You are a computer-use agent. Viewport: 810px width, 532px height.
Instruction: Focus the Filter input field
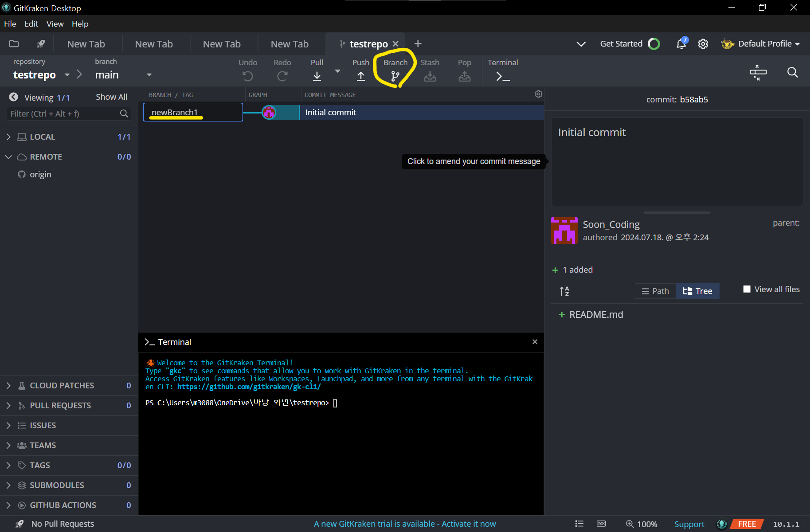69,113
